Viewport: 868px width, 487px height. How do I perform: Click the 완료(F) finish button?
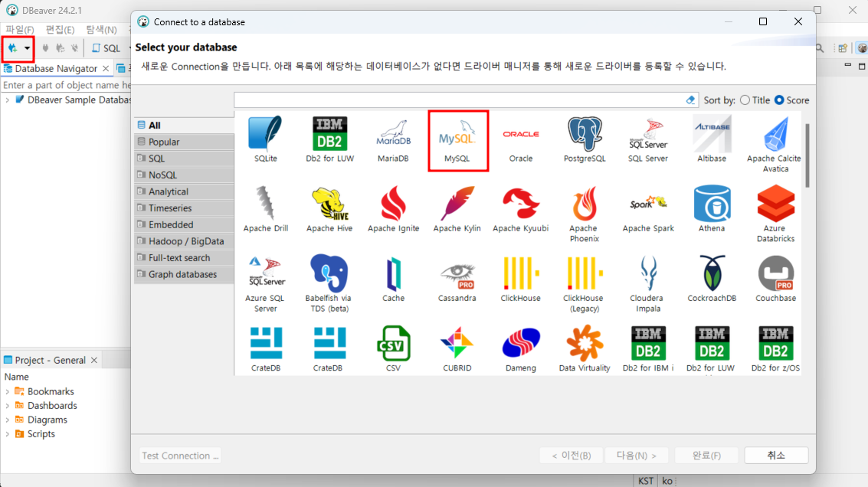coord(706,456)
